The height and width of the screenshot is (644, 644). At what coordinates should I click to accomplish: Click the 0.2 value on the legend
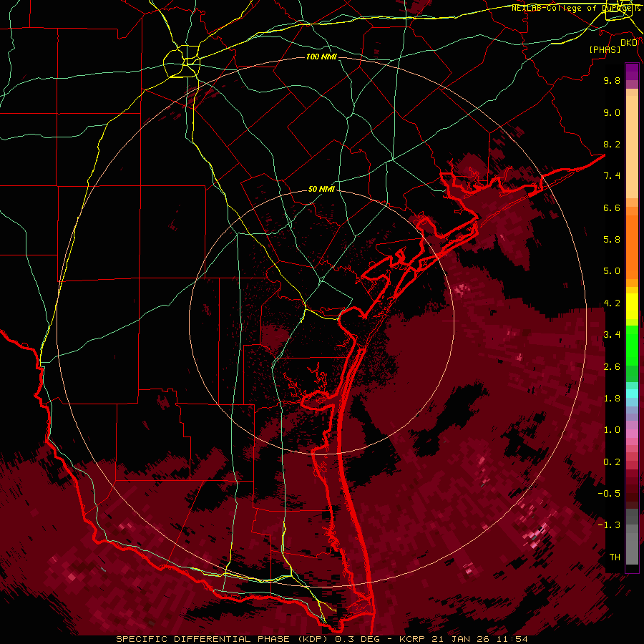tap(612, 462)
